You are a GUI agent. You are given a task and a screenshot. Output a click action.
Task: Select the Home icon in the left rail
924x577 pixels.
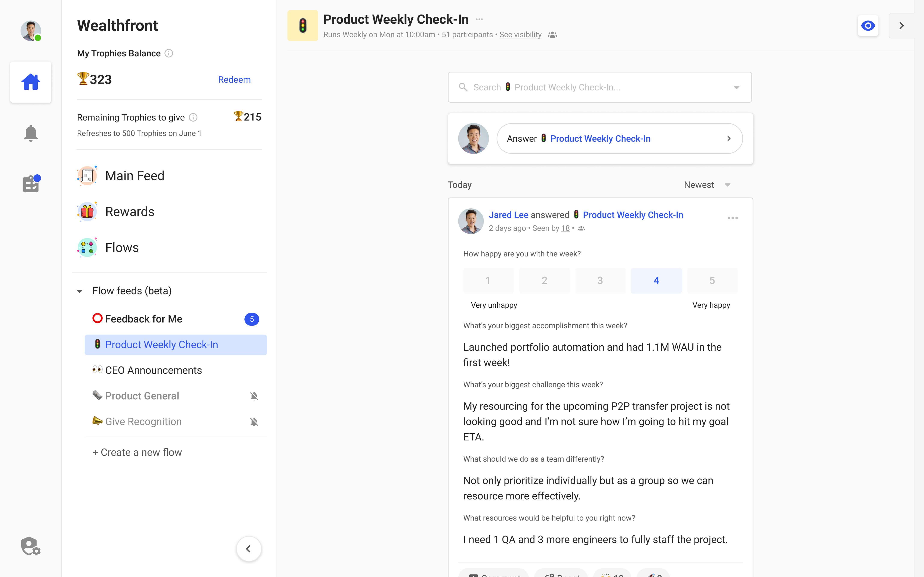pos(31,82)
